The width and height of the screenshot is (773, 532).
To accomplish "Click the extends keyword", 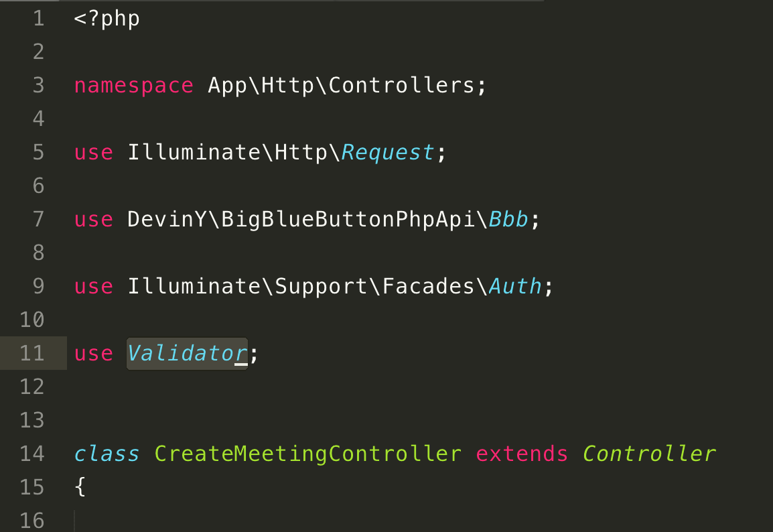I will [522, 454].
